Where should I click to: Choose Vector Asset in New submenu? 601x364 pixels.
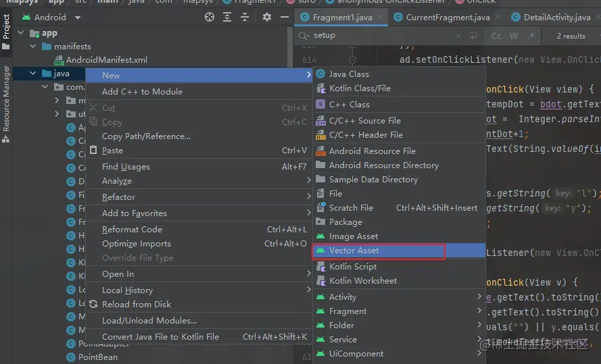point(400,251)
